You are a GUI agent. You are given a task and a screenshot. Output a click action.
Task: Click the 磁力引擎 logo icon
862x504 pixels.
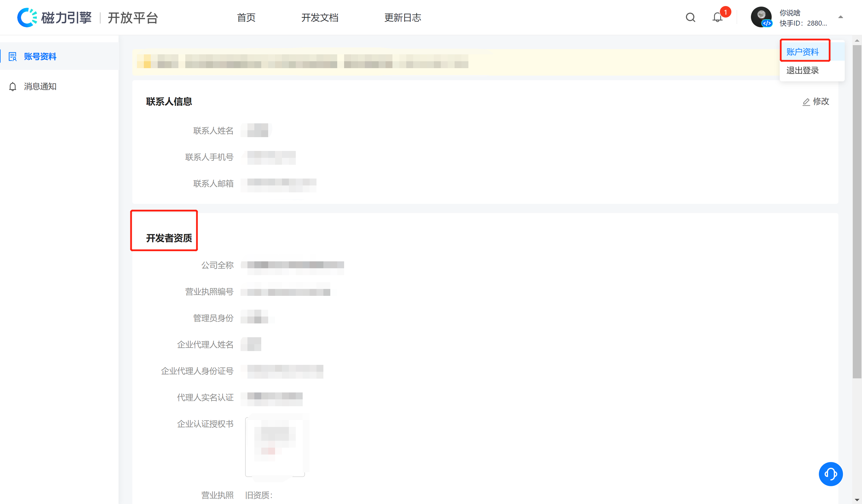pos(27,18)
